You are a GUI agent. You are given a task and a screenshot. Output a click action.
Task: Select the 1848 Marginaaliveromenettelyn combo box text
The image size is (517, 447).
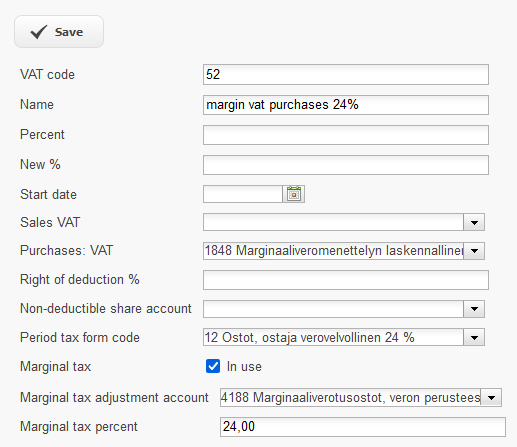[333, 251]
